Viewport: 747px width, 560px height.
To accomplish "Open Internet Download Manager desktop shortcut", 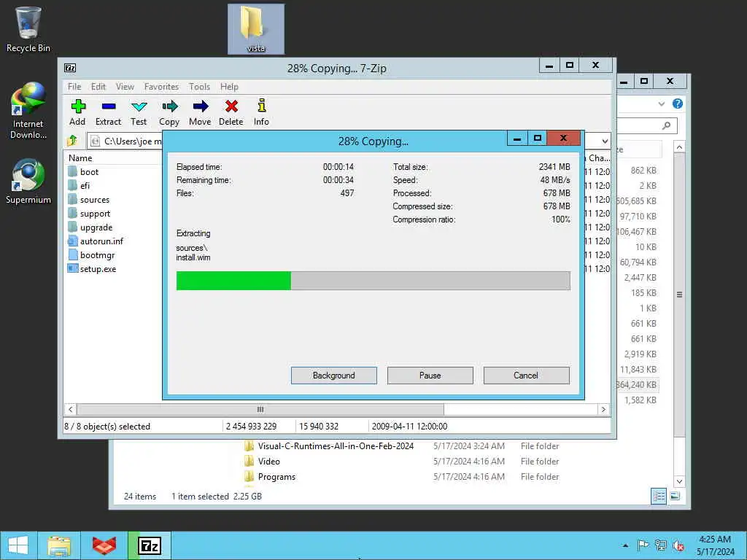I will pos(28,111).
